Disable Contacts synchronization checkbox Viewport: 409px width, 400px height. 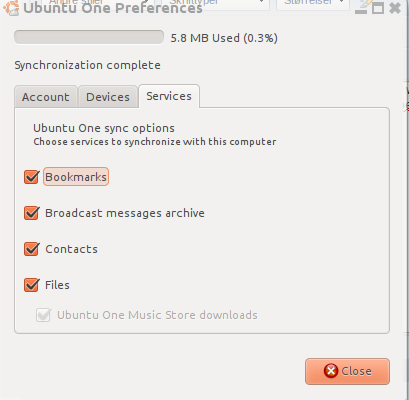point(32,249)
